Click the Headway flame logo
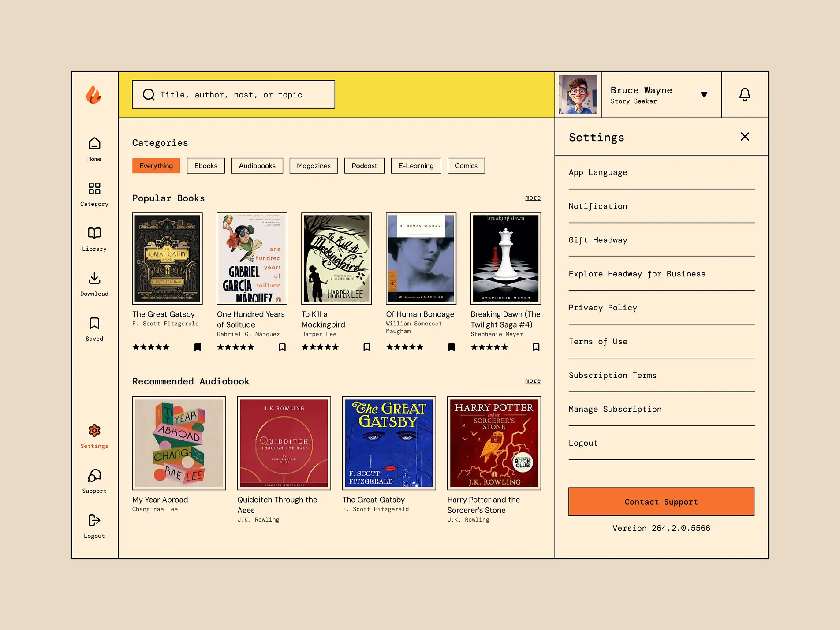The image size is (840, 630). 93,94
